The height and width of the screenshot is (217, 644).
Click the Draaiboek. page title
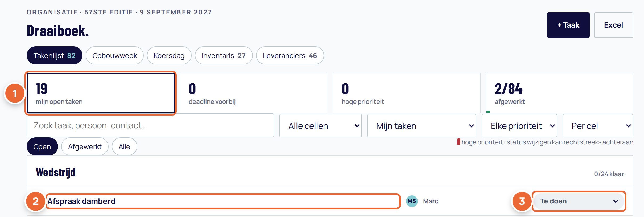(x=58, y=31)
